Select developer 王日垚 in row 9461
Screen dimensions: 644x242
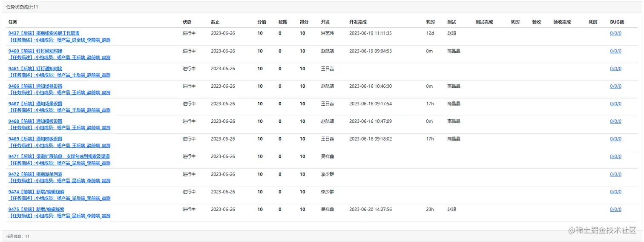point(327,69)
